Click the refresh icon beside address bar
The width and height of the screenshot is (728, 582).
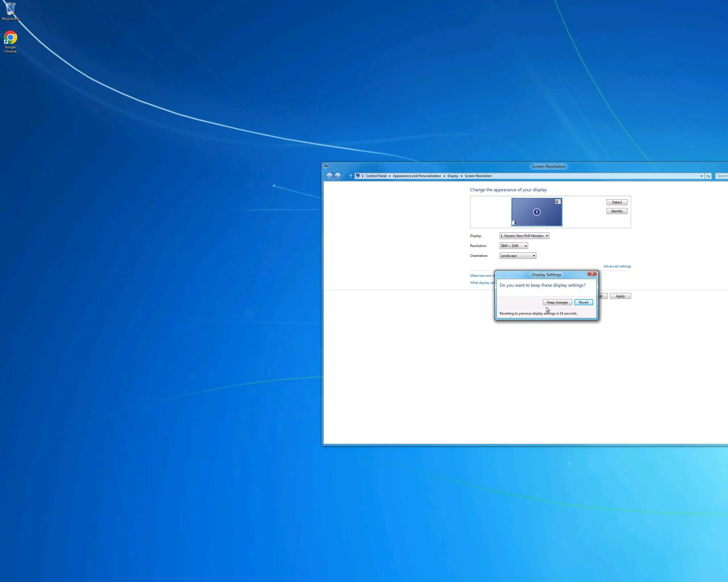708,176
